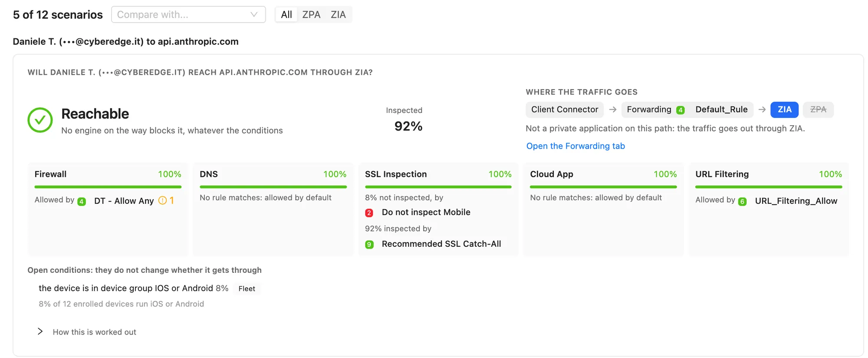Click the green rule badge 4 in Firewall card

coord(82,201)
